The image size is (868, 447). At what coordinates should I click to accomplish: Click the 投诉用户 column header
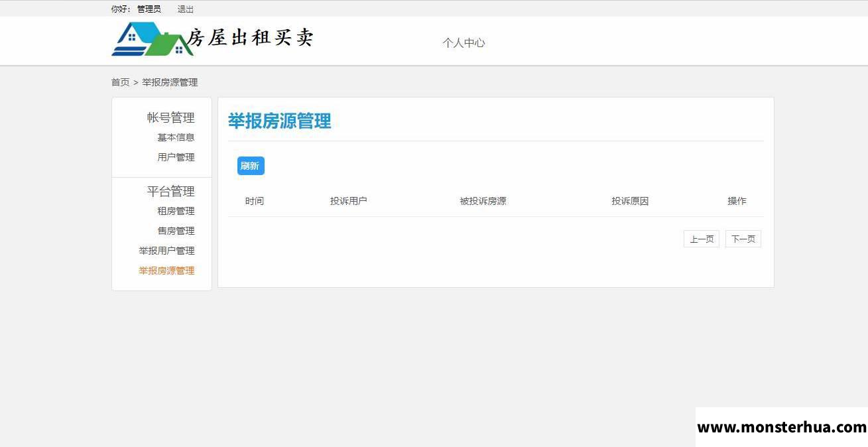pyautogui.click(x=349, y=201)
